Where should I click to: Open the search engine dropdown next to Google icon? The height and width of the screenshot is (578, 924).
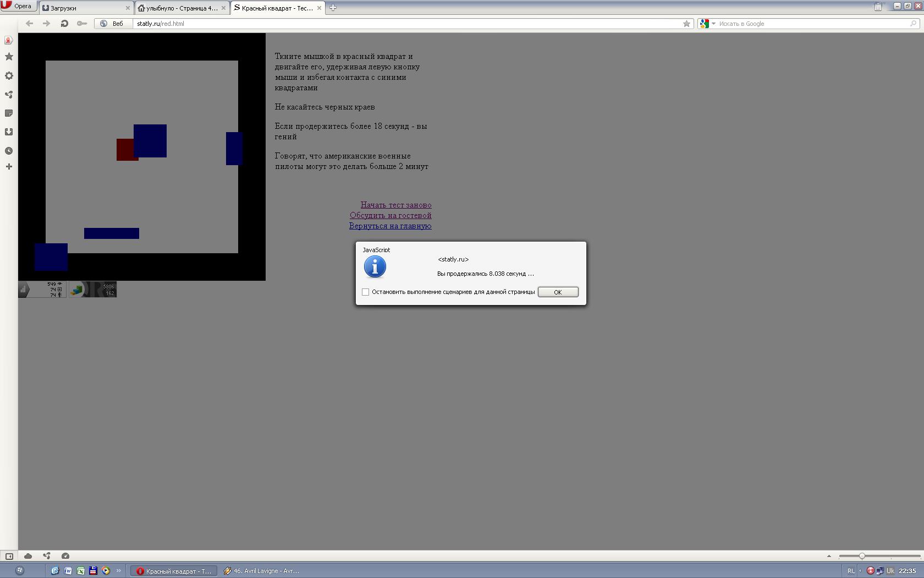pyautogui.click(x=713, y=24)
